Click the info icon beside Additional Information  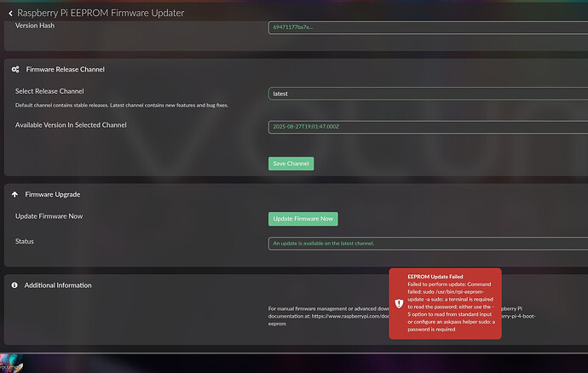tap(14, 285)
